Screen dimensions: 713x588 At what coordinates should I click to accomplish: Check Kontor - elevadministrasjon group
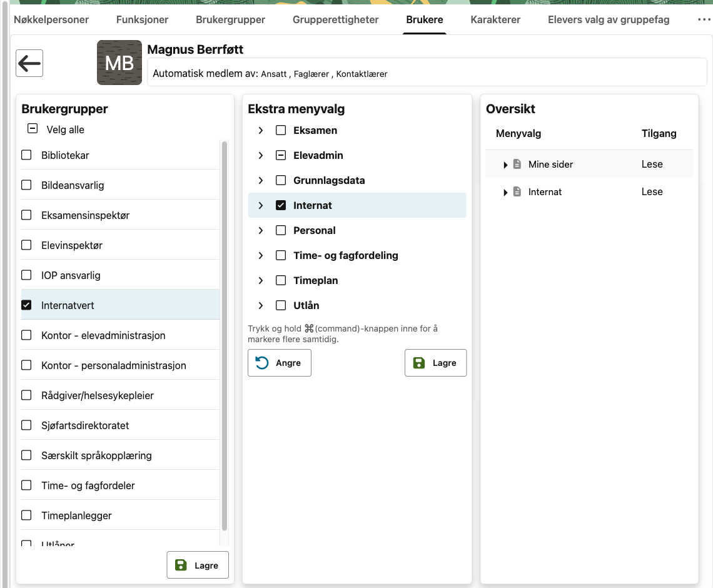(x=26, y=335)
